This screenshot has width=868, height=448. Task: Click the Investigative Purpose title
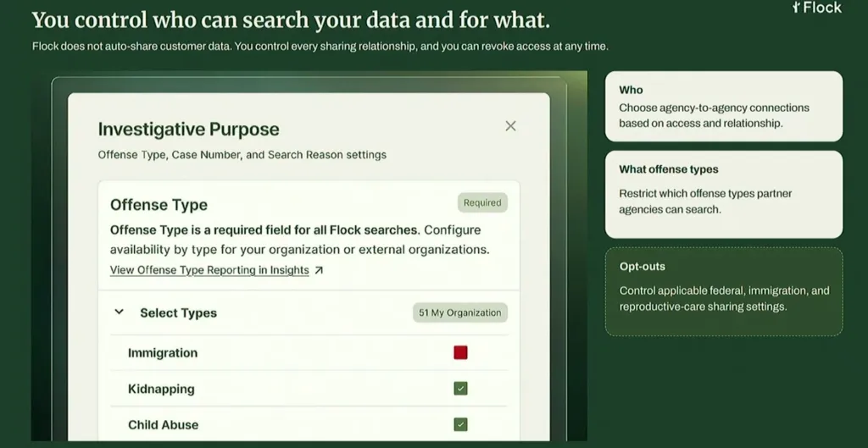(x=189, y=130)
